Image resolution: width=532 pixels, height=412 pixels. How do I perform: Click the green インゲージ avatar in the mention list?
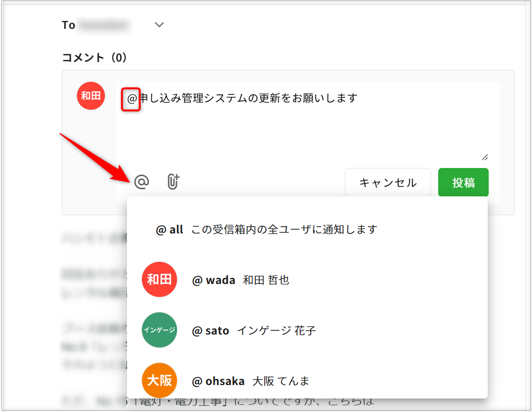pyautogui.click(x=159, y=330)
